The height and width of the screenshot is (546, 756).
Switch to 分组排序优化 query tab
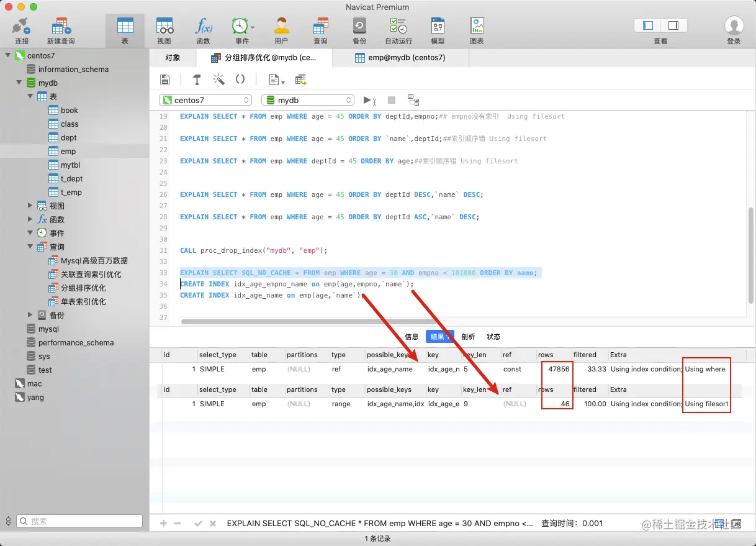tap(264, 58)
